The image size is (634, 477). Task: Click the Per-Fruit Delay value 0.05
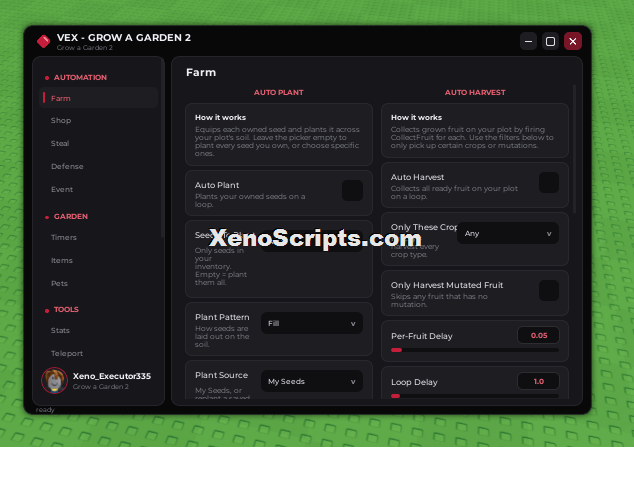(539, 335)
